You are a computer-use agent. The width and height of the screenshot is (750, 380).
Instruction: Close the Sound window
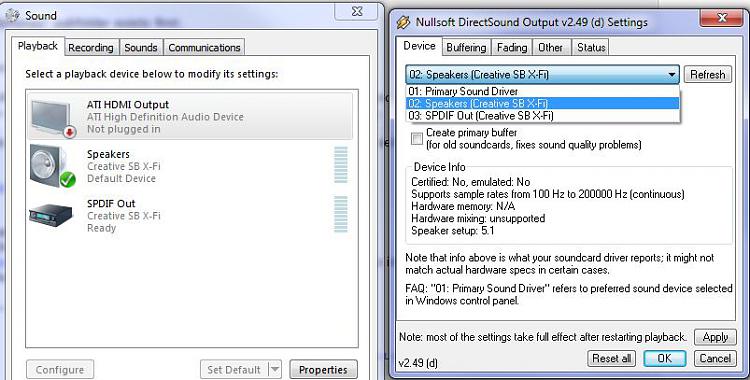pyautogui.click(x=356, y=12)
